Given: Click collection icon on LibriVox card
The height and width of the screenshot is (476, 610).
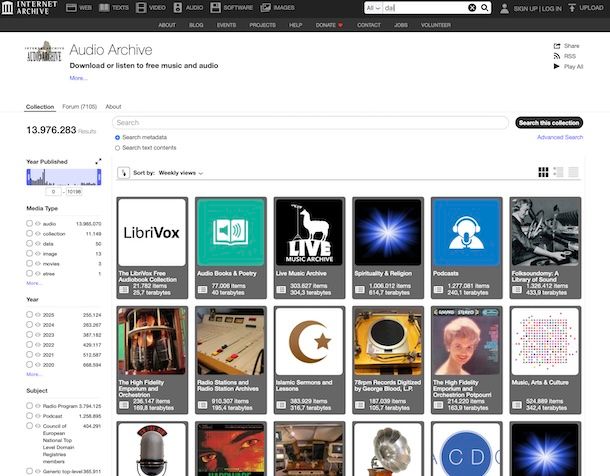Looking at the screenshot, I should coord(124,289).
